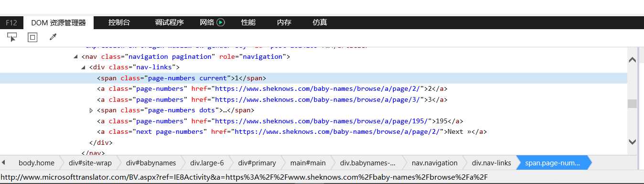Click the href value on the page 3 row

[x=318, y=100]
